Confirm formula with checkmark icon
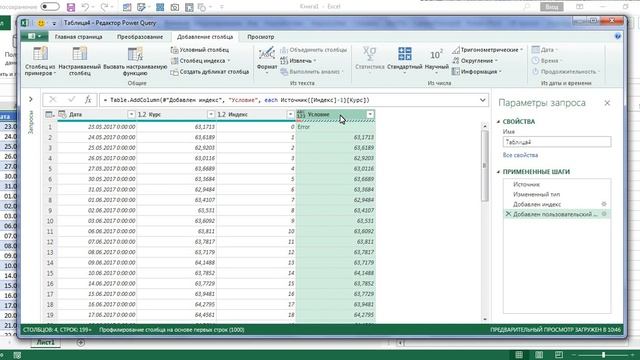This screenshot has width=640, height=360. pyautogui.click(x=72, y=100)
